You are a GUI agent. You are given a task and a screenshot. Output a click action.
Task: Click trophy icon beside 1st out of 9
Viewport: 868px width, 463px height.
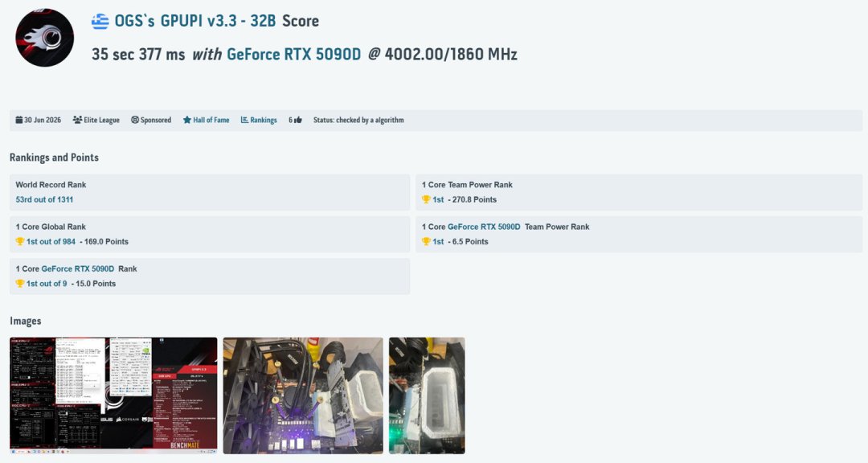coord(20,284)
